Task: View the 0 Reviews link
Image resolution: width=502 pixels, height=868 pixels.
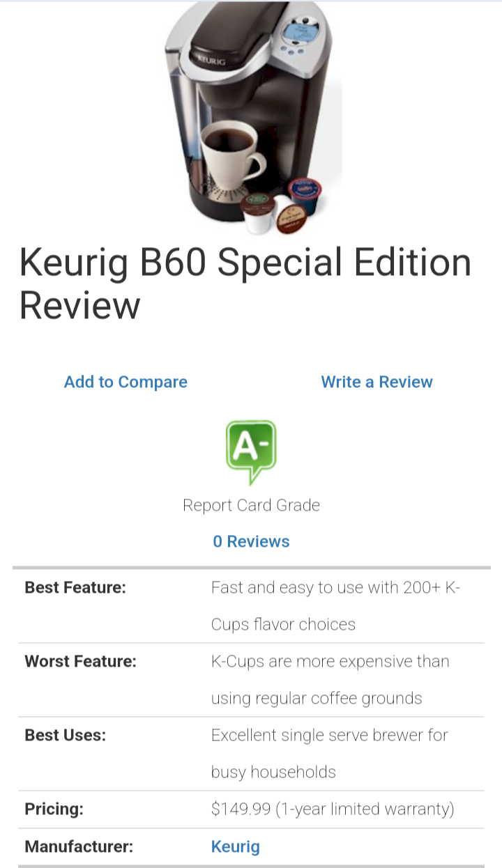Action: [251, 541]
